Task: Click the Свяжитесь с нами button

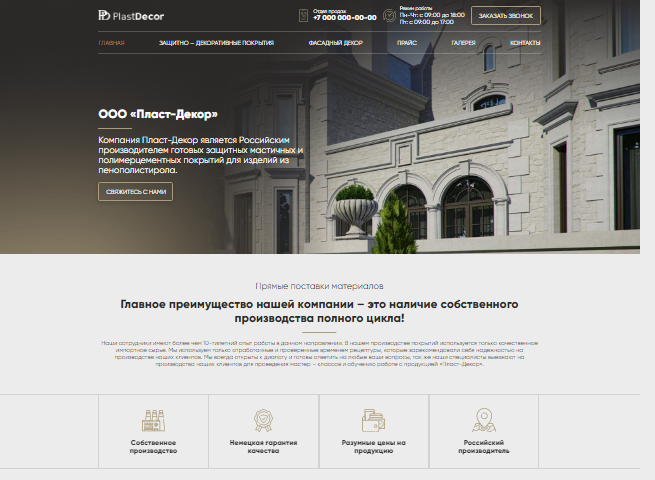Action: [136, 192]
